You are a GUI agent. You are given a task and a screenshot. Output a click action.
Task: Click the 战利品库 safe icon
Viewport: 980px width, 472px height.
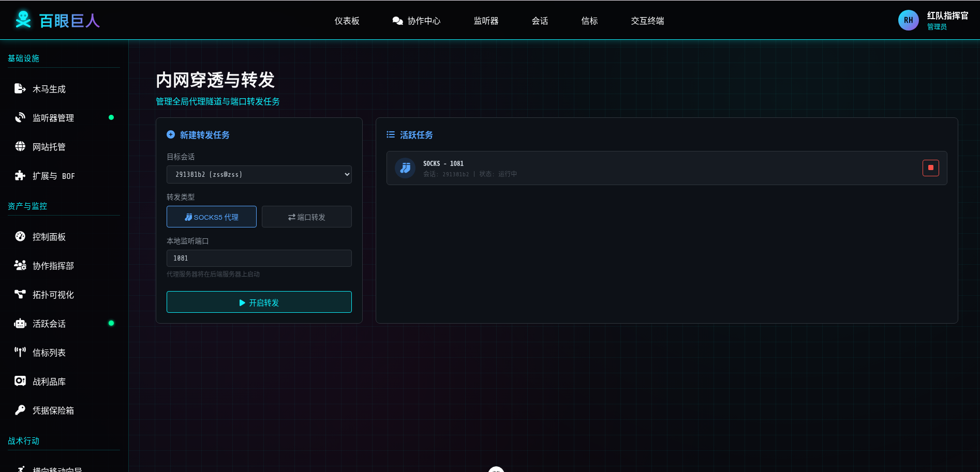(x=20, y=382)
